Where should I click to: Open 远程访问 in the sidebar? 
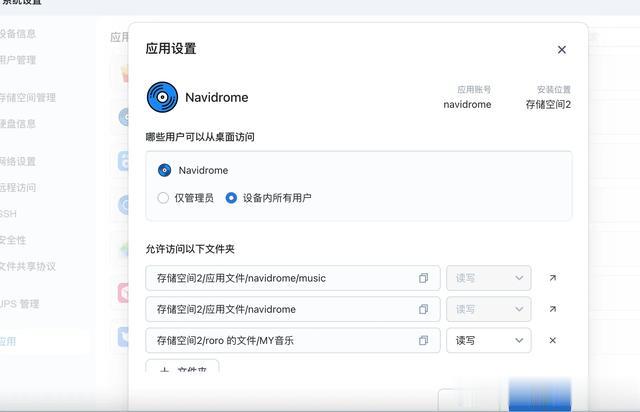(x=17, y=187)
